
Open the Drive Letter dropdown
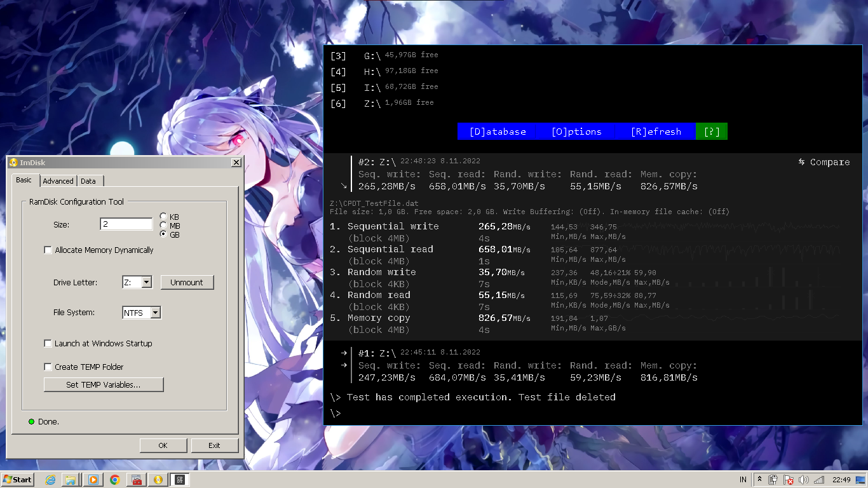point(146,282)
